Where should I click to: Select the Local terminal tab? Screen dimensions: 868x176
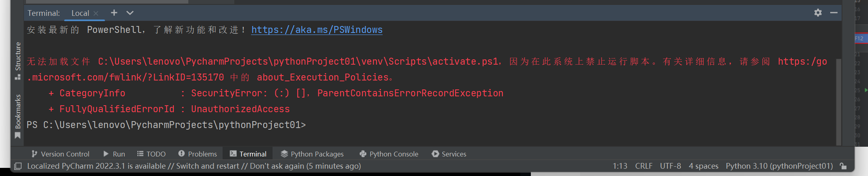point(80,13)
